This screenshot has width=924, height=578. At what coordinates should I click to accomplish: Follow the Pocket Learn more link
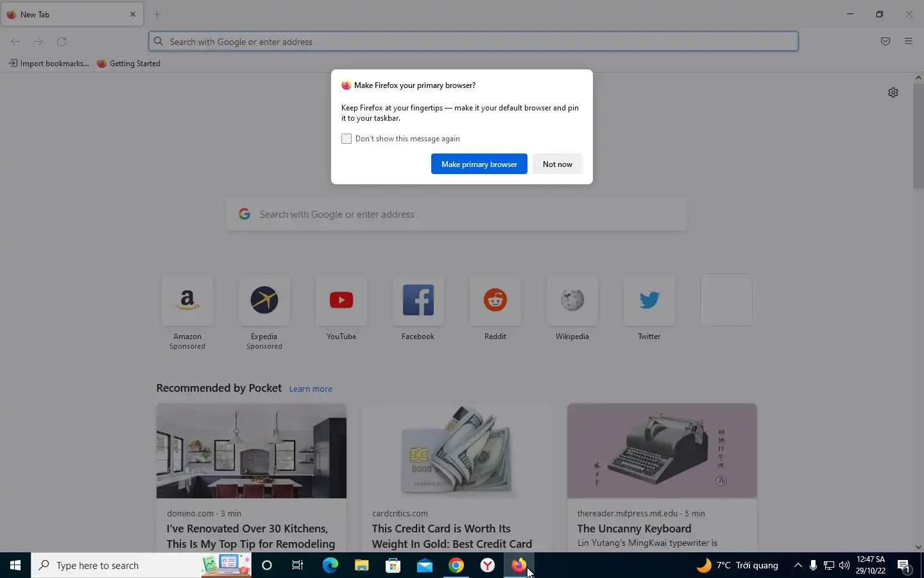pyautogui.click(x=311, y=389)
